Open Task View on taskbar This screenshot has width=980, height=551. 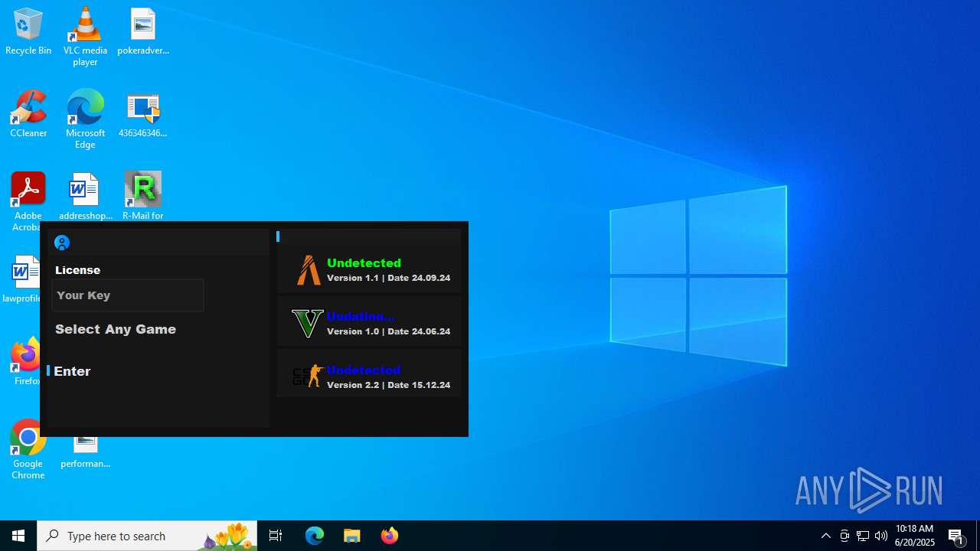(x=276, y=536)
